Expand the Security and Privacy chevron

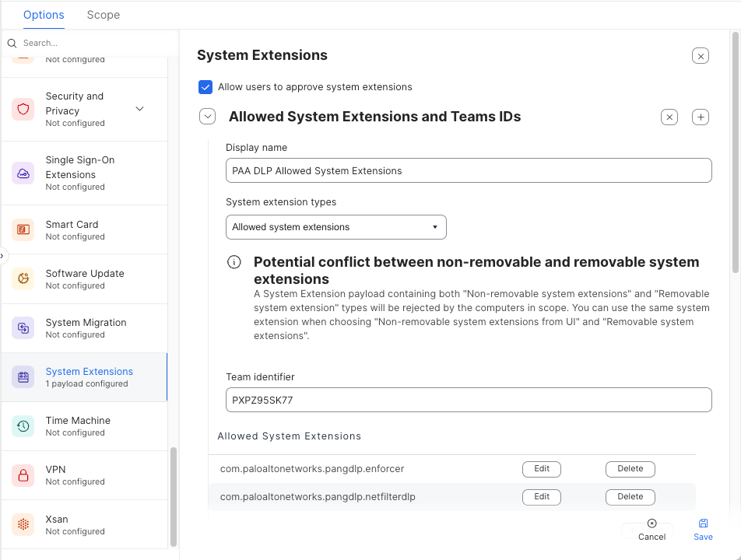click(x=140, y=109)
